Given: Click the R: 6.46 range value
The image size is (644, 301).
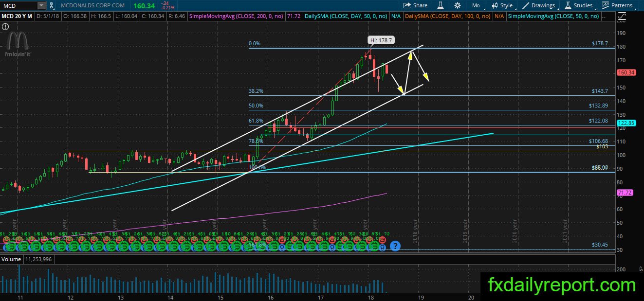Looking at the screenshot, I should [x=177, y=16].
